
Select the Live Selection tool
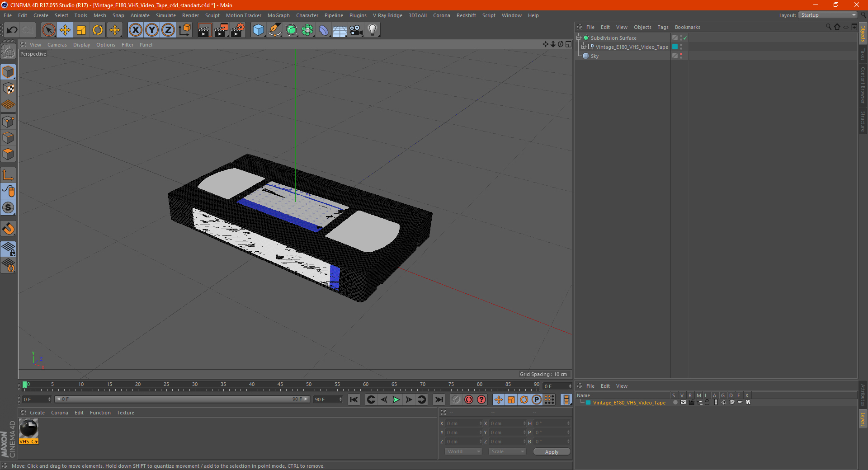[x=48, y=30]
